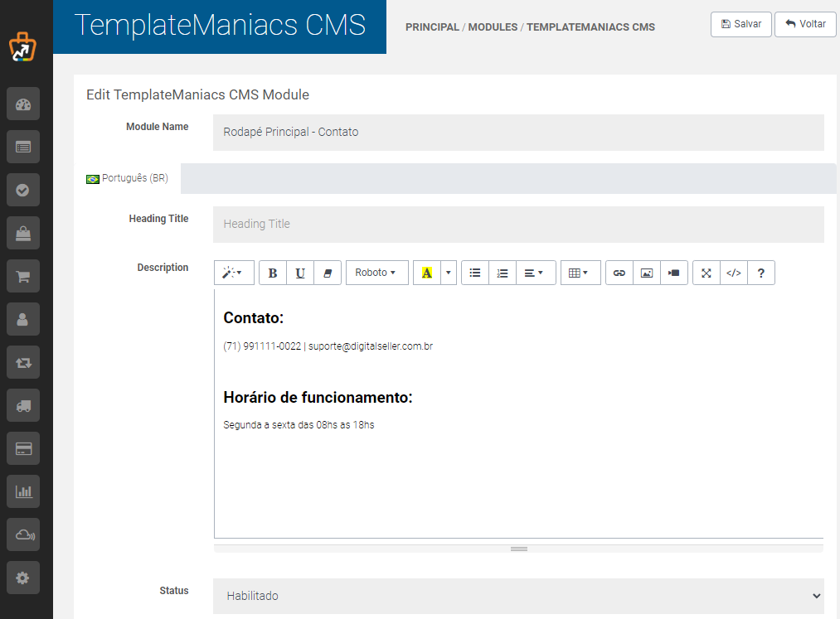The image size is (840, 619).
Task: Click the phone and email line
Action: point(328,346)
